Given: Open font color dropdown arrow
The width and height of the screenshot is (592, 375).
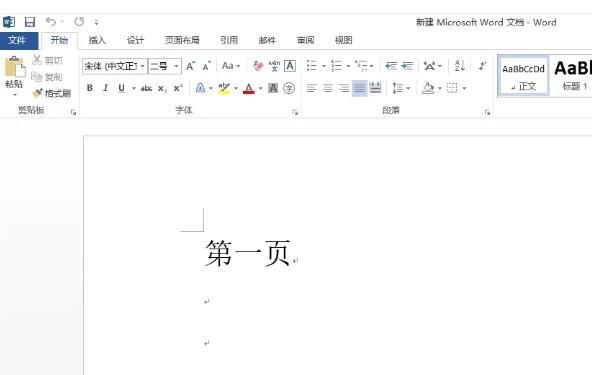Looking at the screenshot, I should pyautogui.click(x=261, y=88).
